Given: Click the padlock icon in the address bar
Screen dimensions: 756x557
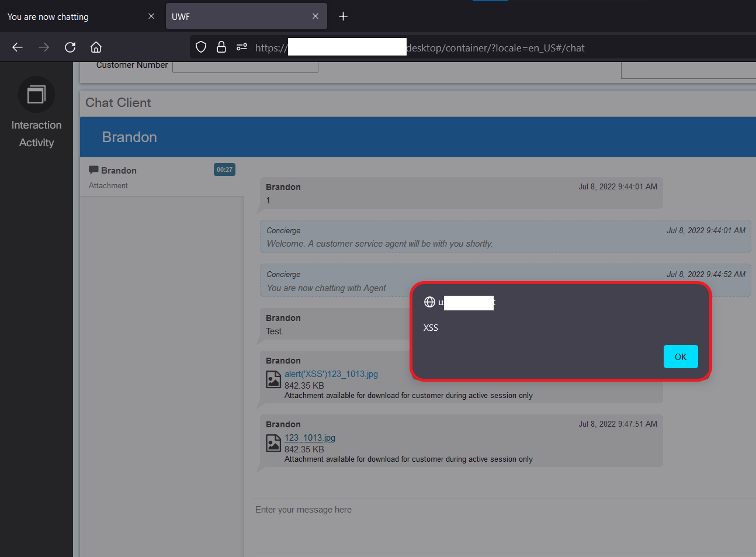Looking at the screenshot, I should pyautogui.click(x=221, y=47).
